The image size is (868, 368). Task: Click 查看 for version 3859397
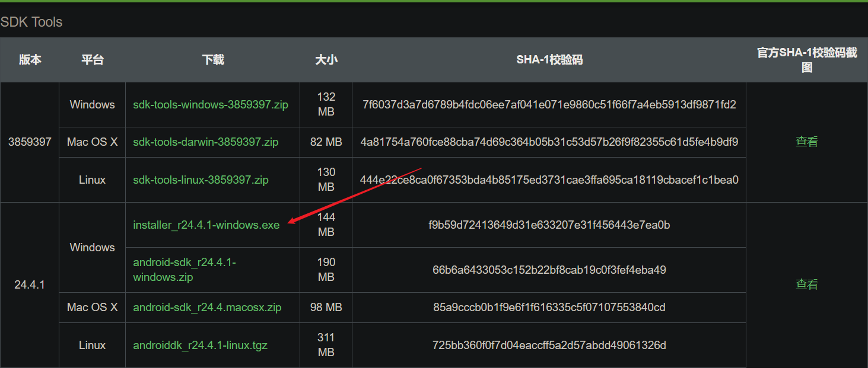point(807,142)
